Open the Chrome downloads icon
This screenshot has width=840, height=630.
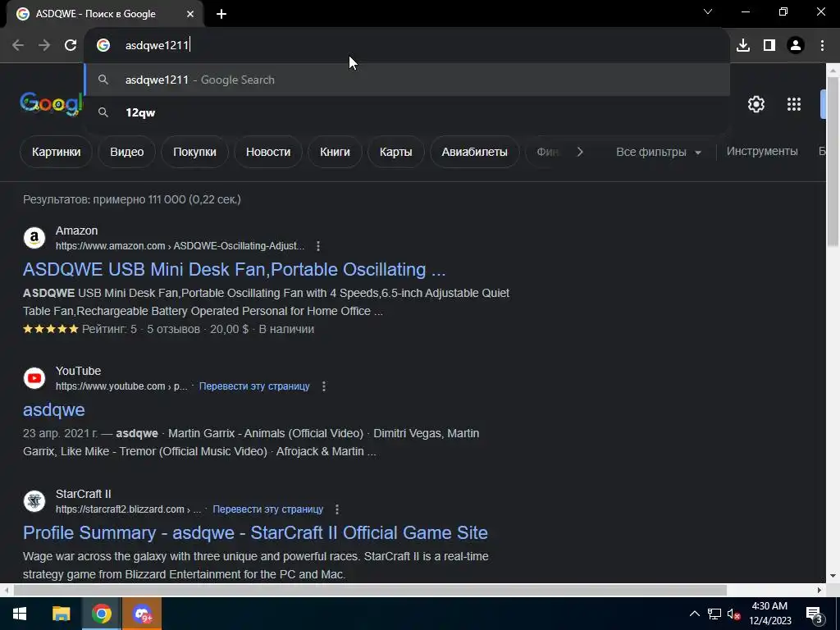click(x=743, y=45)
